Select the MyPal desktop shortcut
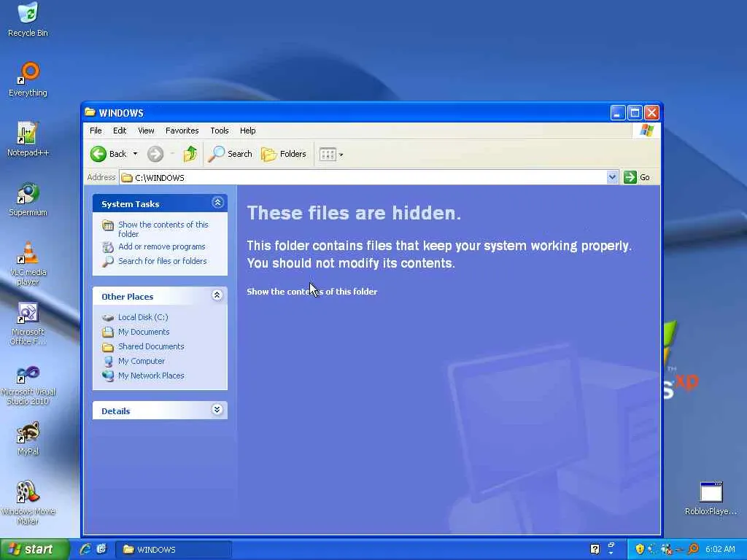The height and width of the screenshot is (560, 747). pos(28,438)
